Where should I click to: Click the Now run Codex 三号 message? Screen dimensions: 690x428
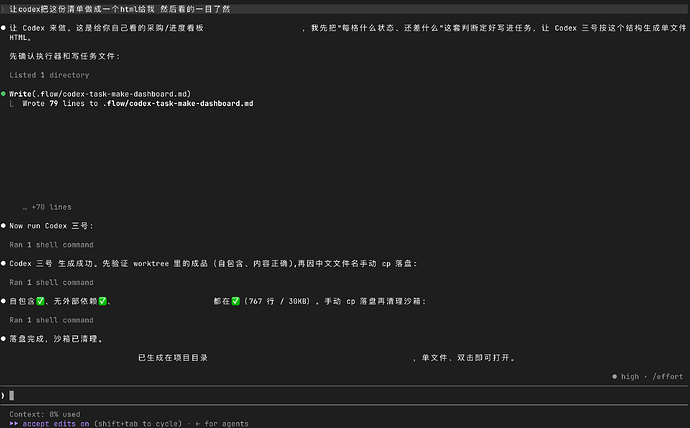pyautogui.click(x=51, y=226)
